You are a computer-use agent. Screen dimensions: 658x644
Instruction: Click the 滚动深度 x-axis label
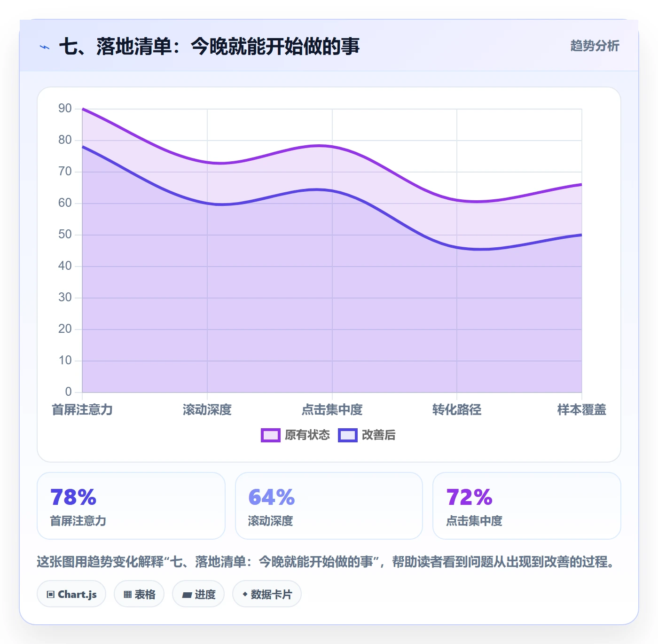click(207, 410)
